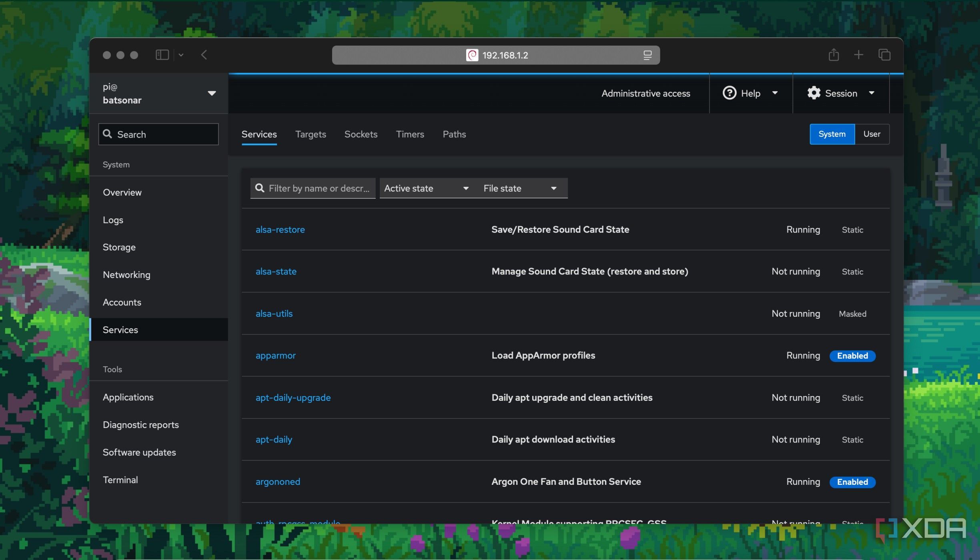Select the System units toggle
The height and width of the screenshot is (560, 980).
click(832, 134)
